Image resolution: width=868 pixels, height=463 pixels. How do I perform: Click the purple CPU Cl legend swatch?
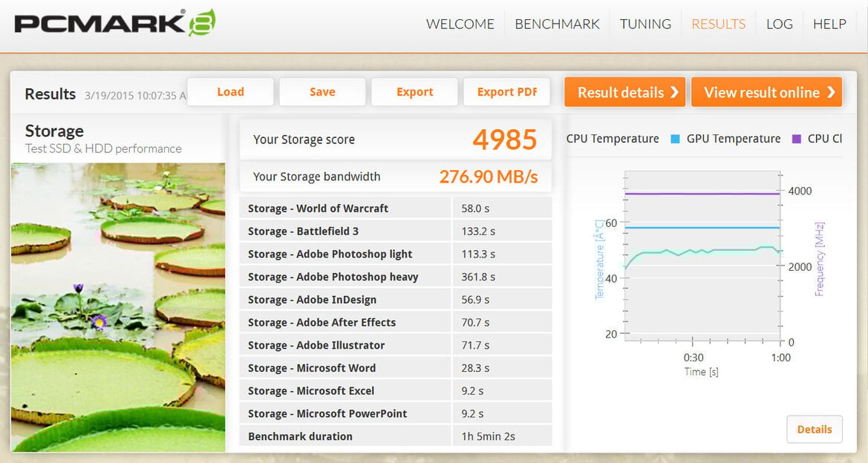pyautogui.click(x=797, y=139)
